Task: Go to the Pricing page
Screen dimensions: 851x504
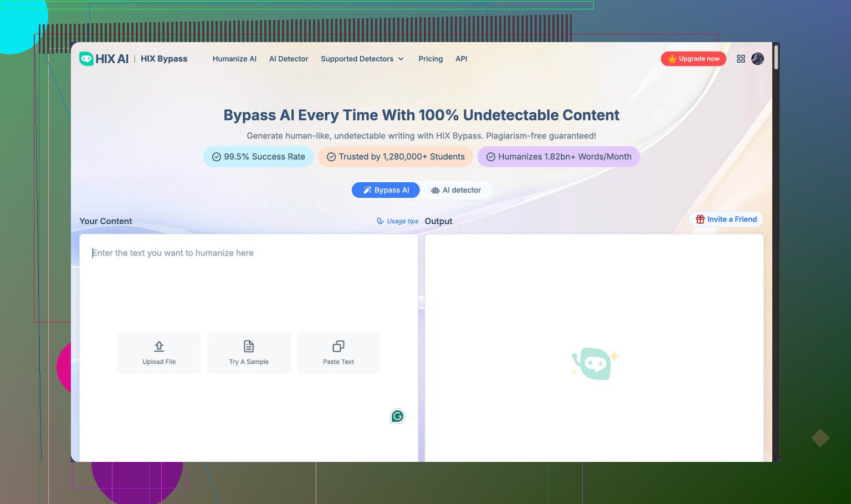Action: [x=430, y=59]
